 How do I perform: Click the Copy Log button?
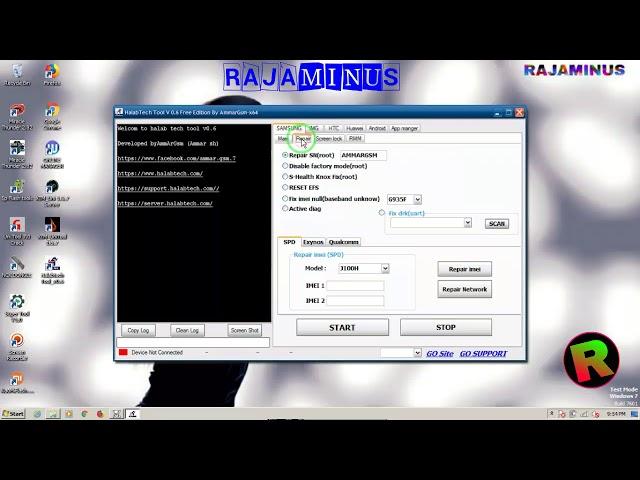pyautogui.click(x=138, y=330)
